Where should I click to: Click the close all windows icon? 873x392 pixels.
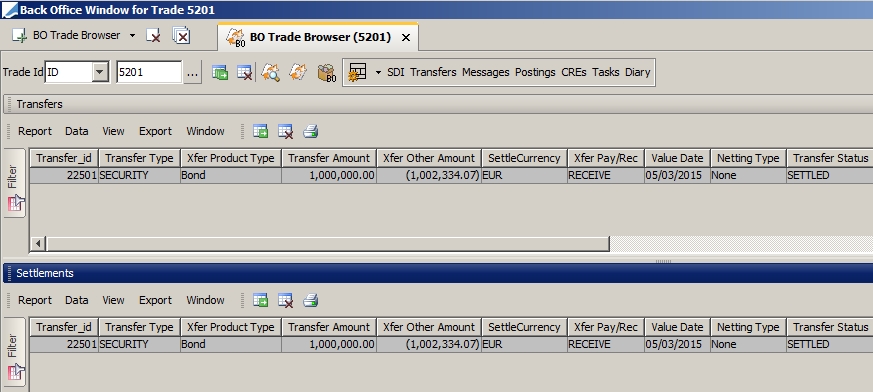[181, 36]
